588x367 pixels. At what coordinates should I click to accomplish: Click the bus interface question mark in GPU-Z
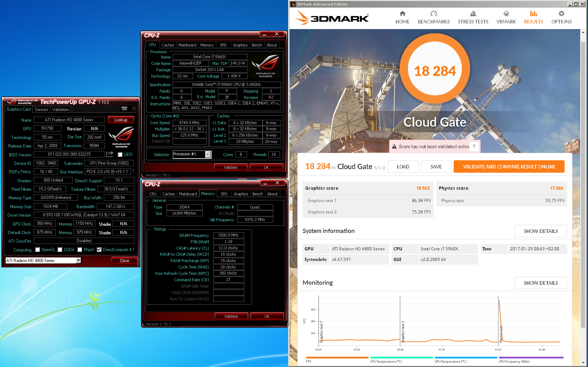[x=133, y=172]
